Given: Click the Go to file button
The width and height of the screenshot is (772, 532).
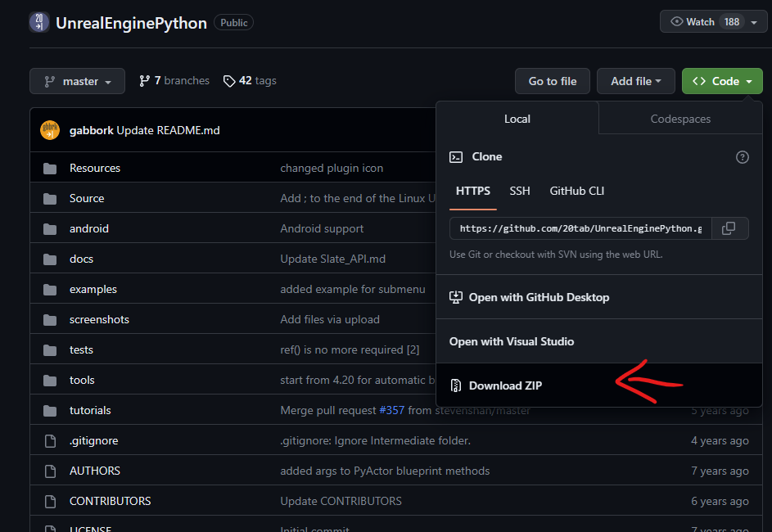Looking at the screenshot, I should tap(552, 81).
